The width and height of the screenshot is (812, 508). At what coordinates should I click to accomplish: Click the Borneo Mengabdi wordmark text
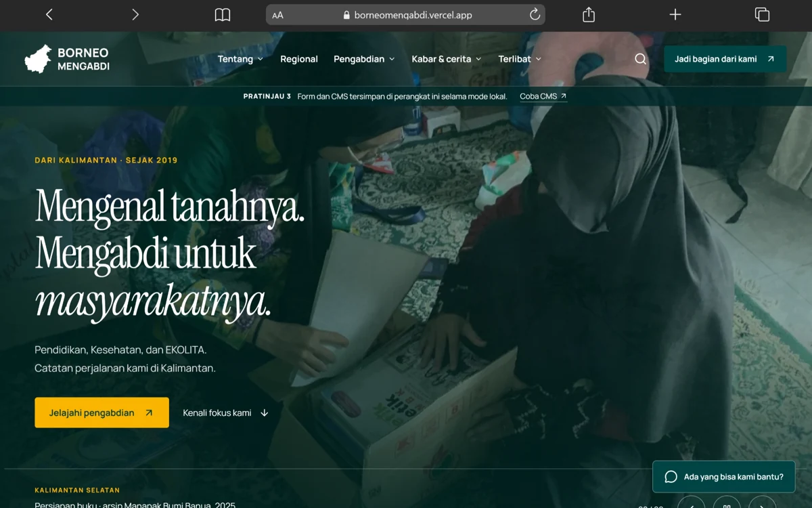coord(83,59)
